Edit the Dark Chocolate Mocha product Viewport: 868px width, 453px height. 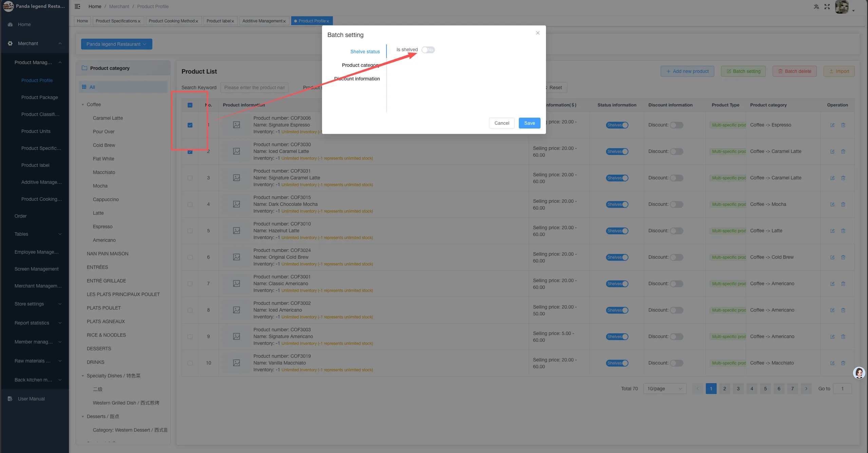tap(832, 204)
